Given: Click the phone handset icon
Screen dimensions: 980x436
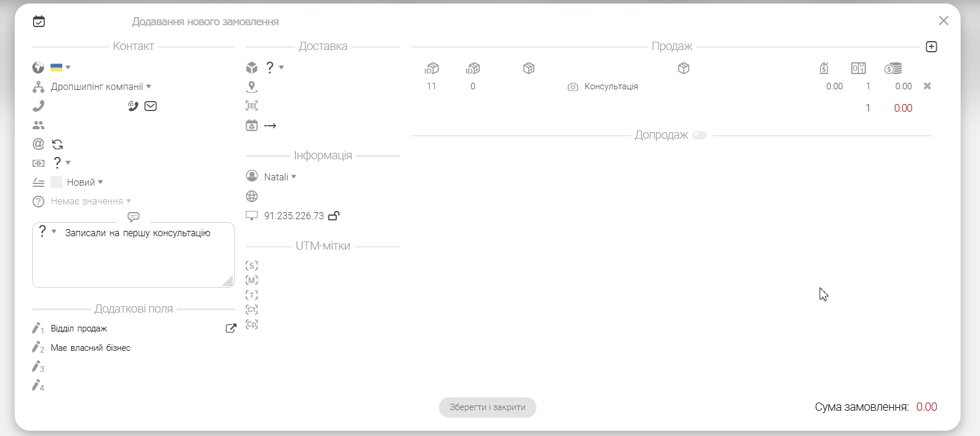Looking at the screenshot, I should pyautogui.click(x=38, y=106).
